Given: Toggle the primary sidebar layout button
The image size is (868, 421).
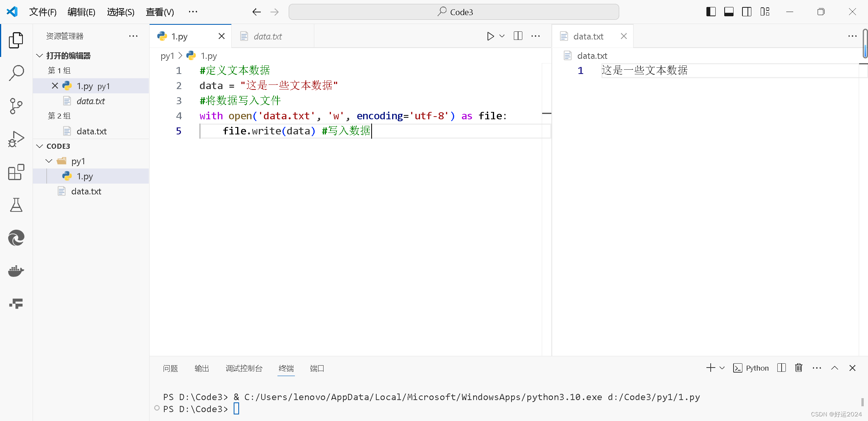Looking at the screenshot, I should (711, 12).
